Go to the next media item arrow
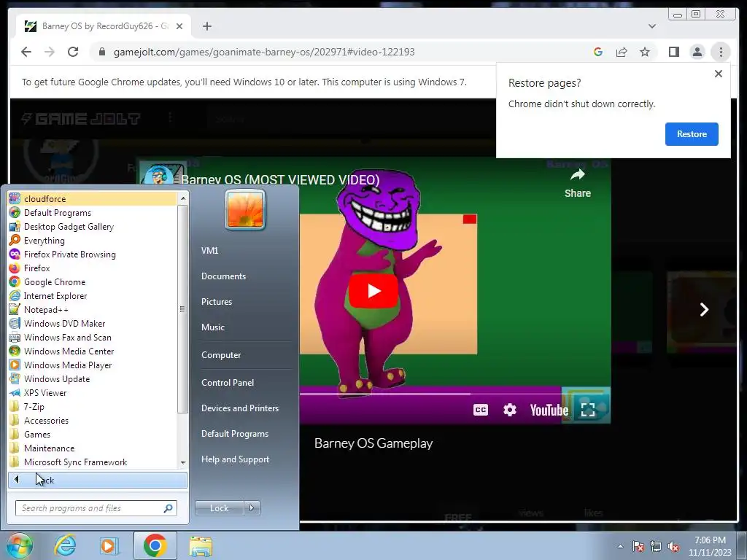This screenshot has height=560, width=747. (x=704, y=309)
